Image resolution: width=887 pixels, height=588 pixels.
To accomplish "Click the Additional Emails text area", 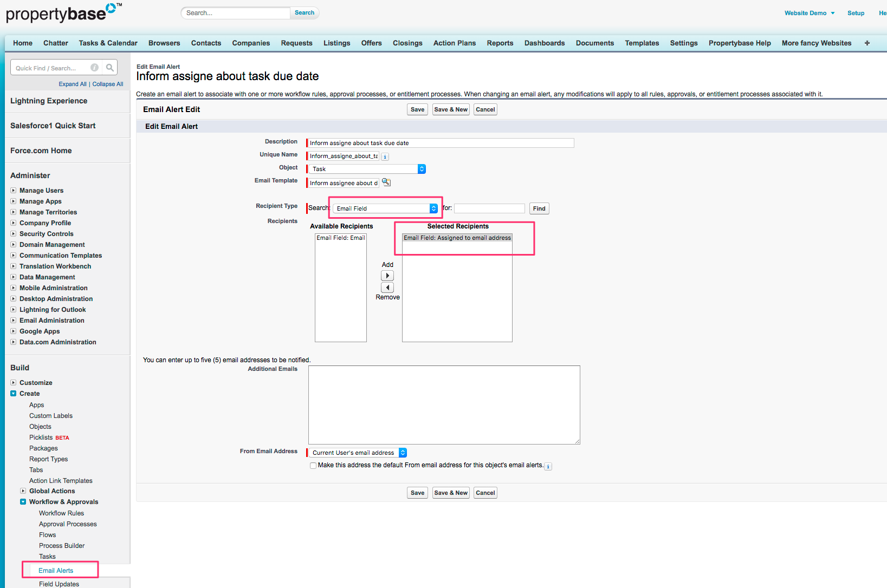I will click(x=444, y=405).
